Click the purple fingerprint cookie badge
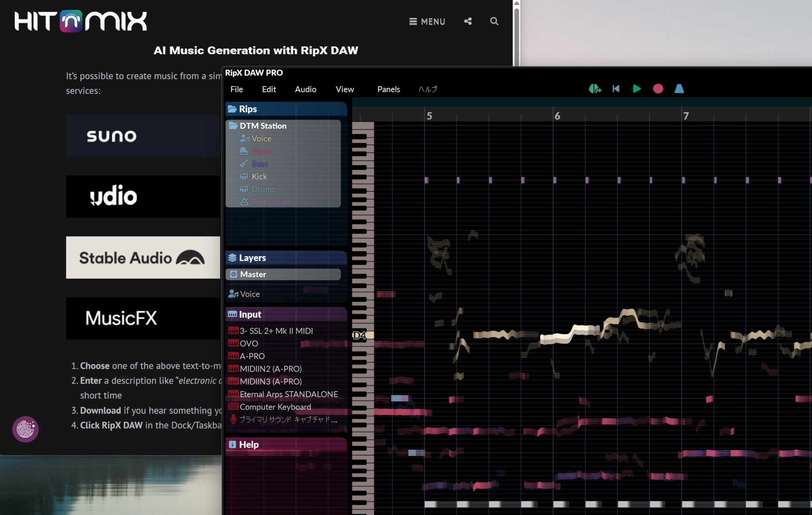This screenshot has width=812, height=515. point(25,429)
